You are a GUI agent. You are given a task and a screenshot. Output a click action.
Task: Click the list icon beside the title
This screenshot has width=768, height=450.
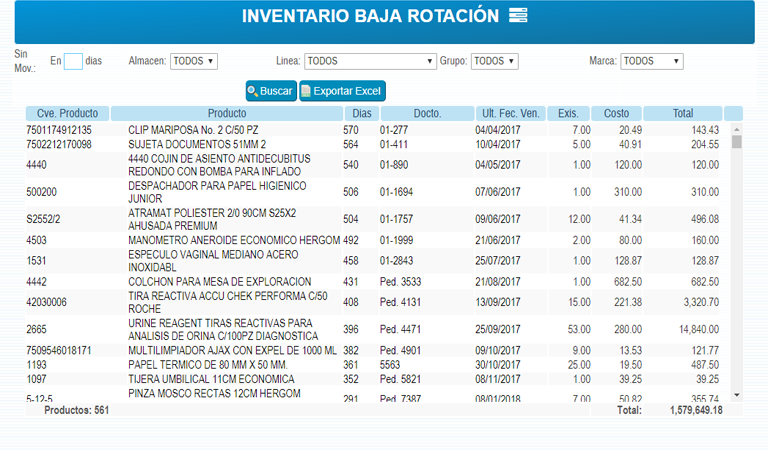click(x=517, y=16)
